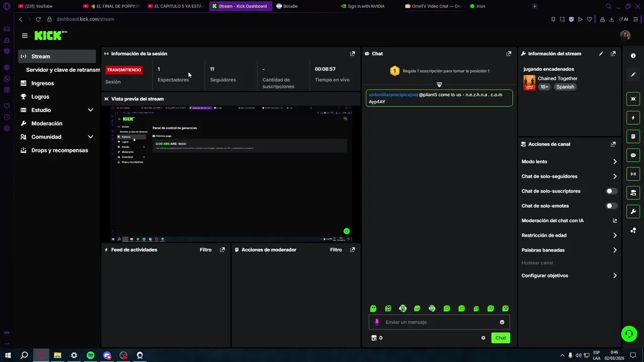
Task: Insert the first green Kick emote
Action: click(373, 308)
